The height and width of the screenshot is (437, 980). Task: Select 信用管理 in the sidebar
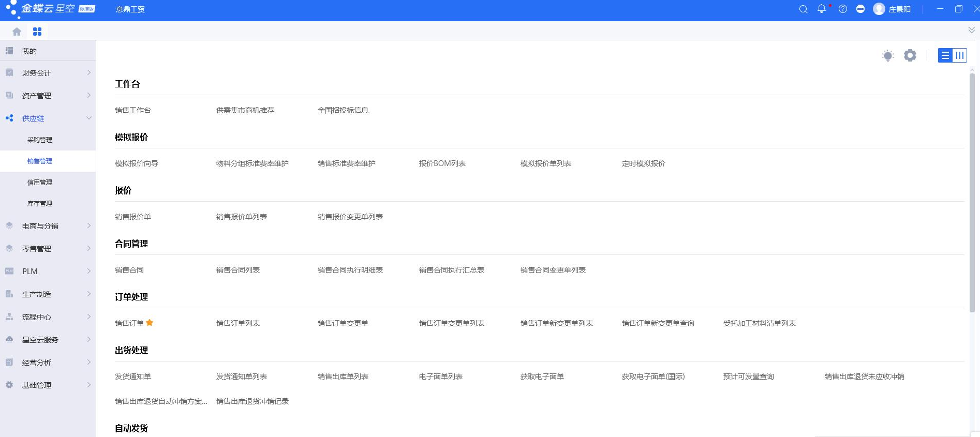tap(40, 182)
